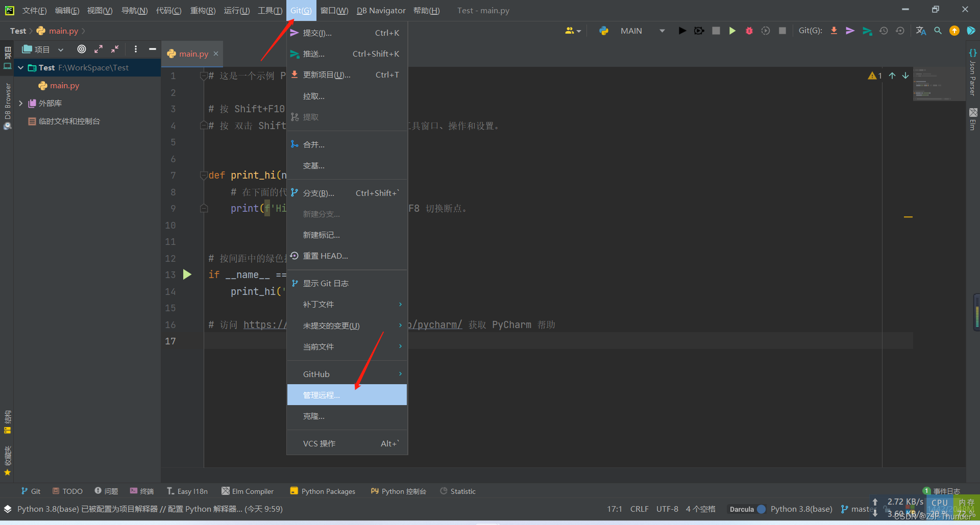Screen dimensions: 980x525
Task: Open the Python Packages tool window
Action: [x=323, y=491]
